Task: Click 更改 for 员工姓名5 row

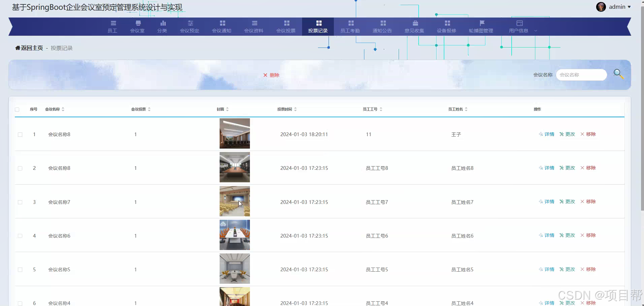Action: [567, 269]
